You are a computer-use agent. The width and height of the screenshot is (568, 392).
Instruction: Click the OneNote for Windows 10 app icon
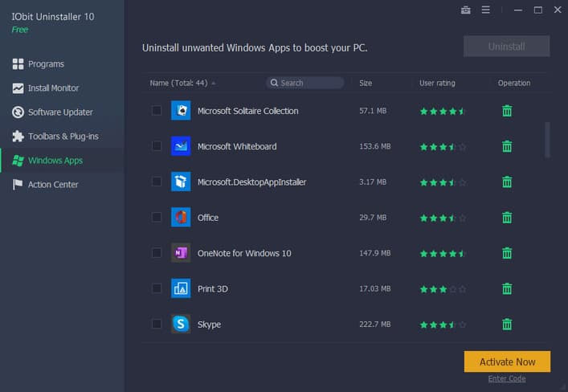click(x=181, y=253)
